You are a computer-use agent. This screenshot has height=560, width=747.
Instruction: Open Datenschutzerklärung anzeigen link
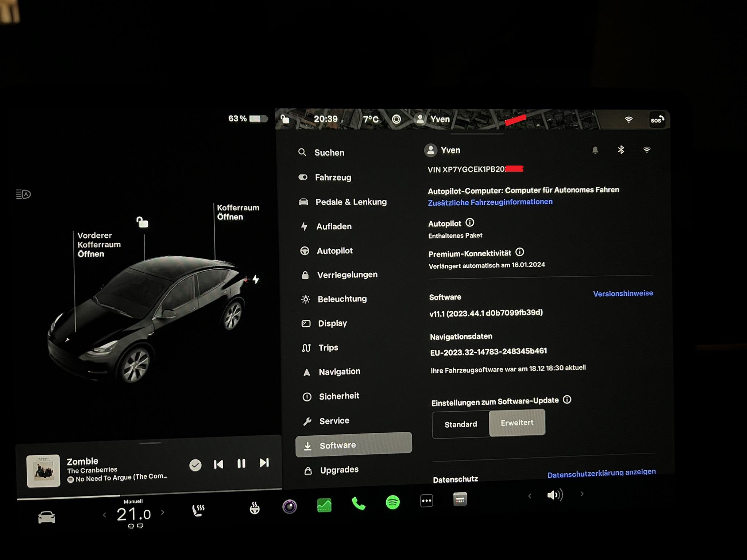tap(601, 474)
